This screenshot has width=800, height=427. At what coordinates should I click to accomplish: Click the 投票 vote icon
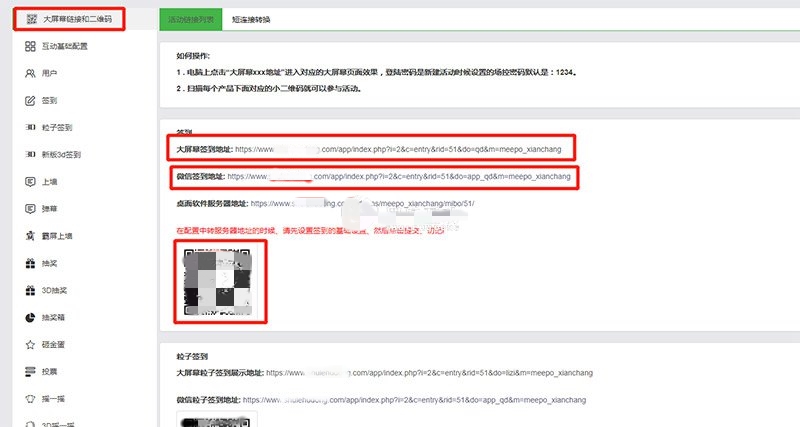(x=30, y=371)
